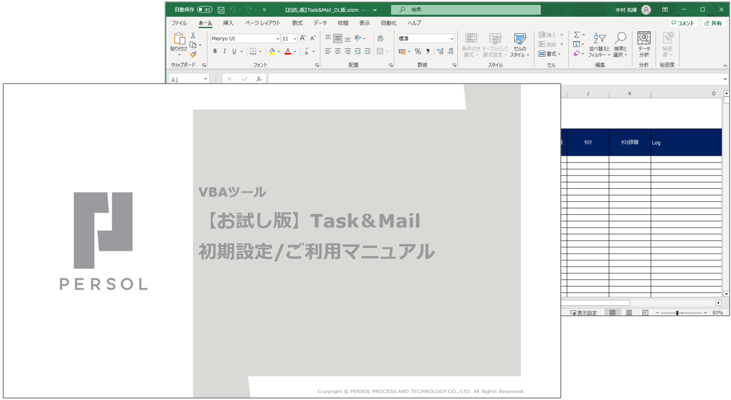Image resolution: width=731 pixels, height=400 pixels.
Task: Open the 書式 format cells dropdown
Action: tap(551, 54)
